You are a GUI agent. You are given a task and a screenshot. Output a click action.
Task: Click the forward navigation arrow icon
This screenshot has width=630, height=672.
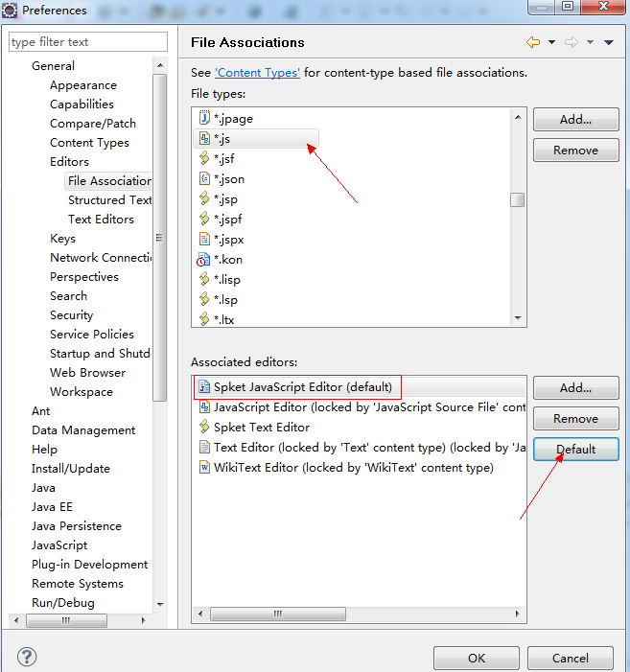(571, 42)
